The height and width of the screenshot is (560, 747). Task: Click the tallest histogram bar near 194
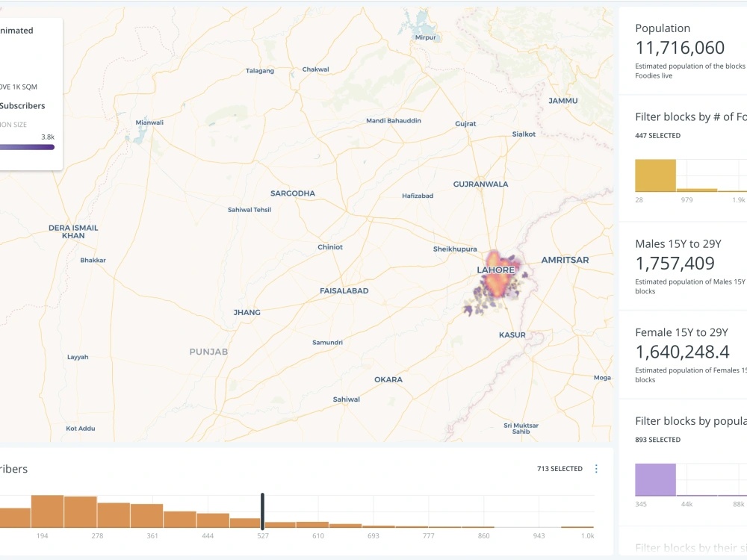(48, 511)
